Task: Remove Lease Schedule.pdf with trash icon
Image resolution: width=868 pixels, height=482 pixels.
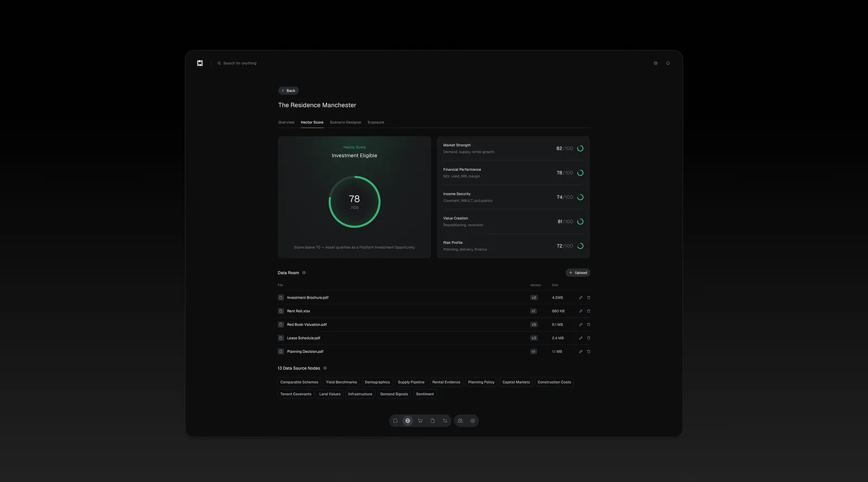Action: [589, 338]
